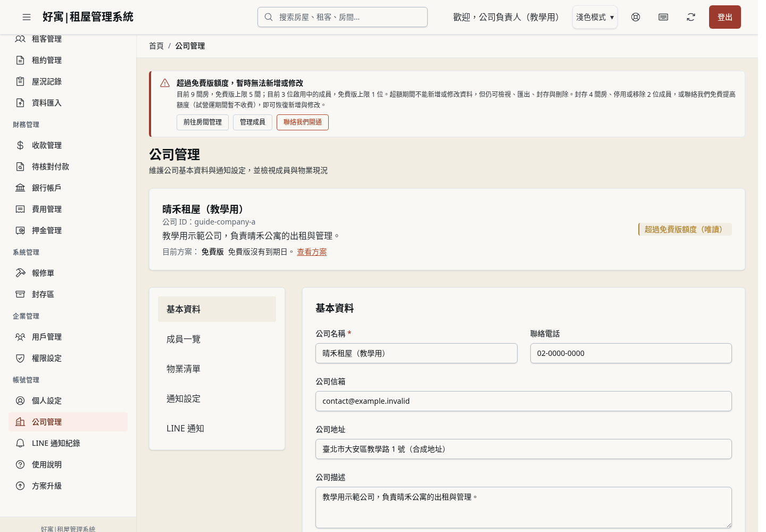The height and width of the screenshot is (532, 766).
Task: Click the 個人設定 profile icon
Action: tap(20, 401)
